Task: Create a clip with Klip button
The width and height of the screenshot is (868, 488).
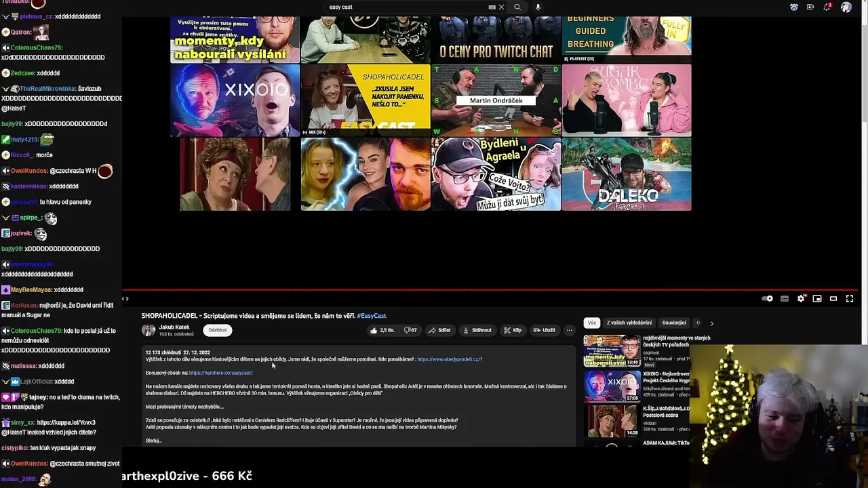Action: 513,330
